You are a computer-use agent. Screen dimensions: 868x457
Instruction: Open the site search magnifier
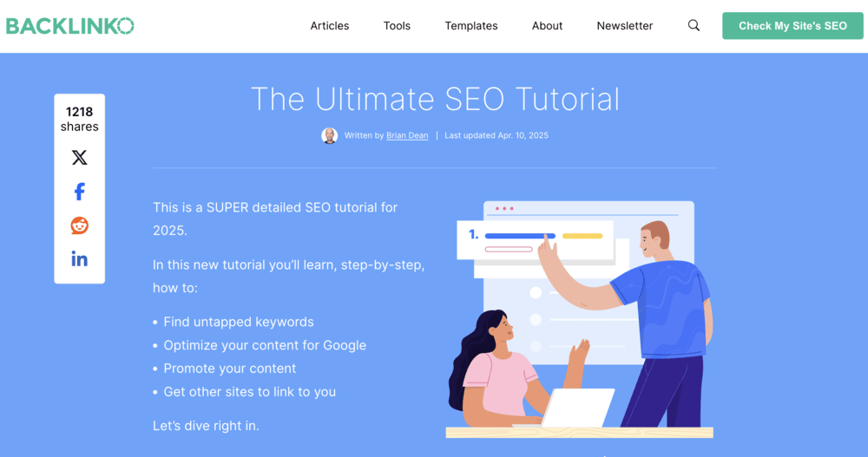point(694,25)
